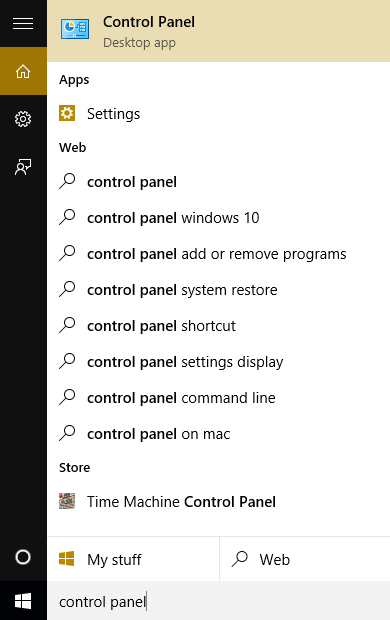Click the Cortana circle icon
The height and width of the screenshot is (620, 390).
[23, 557]
